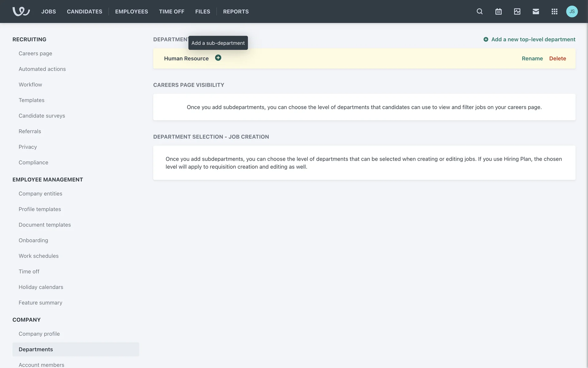The image size is (588, 368).
Task: Select Careers page in sidebar
Action: point(35,53)
